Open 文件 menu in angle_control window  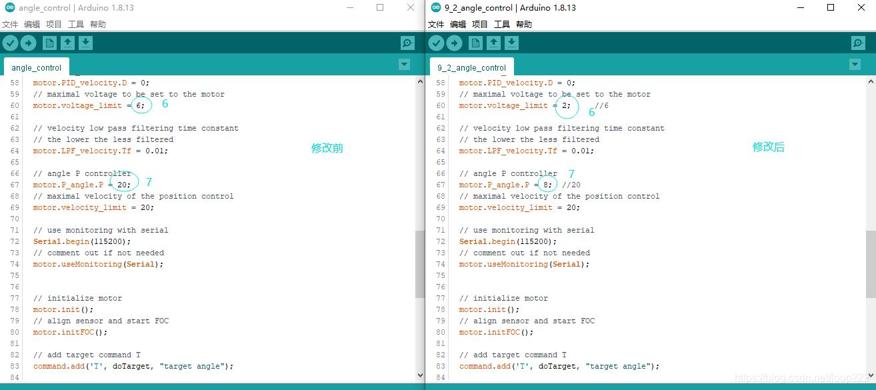click(9, 25)
